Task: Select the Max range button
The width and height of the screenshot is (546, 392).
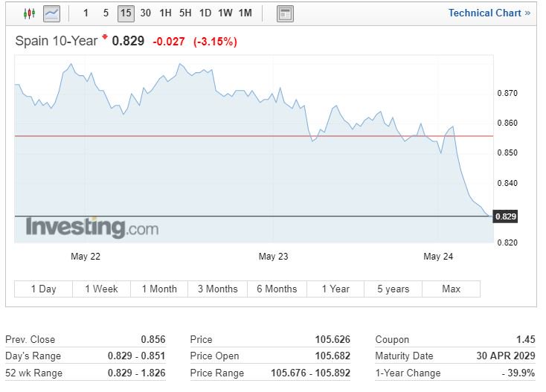Action: [452, 289]
